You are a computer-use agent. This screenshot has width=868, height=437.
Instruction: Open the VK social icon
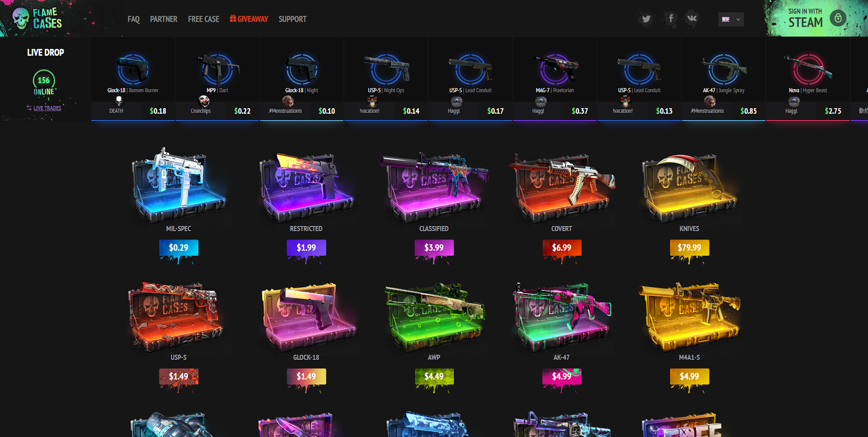(692, 18)
